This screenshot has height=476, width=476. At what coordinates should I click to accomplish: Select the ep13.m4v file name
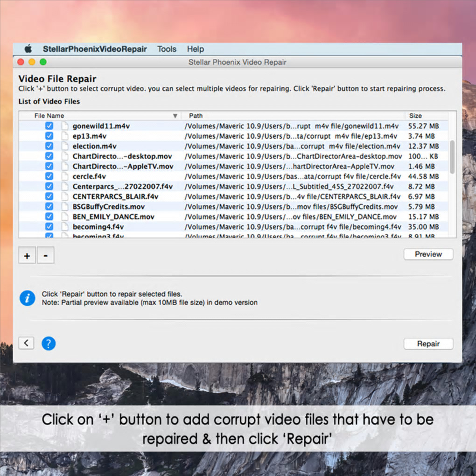tap(89, 136)
